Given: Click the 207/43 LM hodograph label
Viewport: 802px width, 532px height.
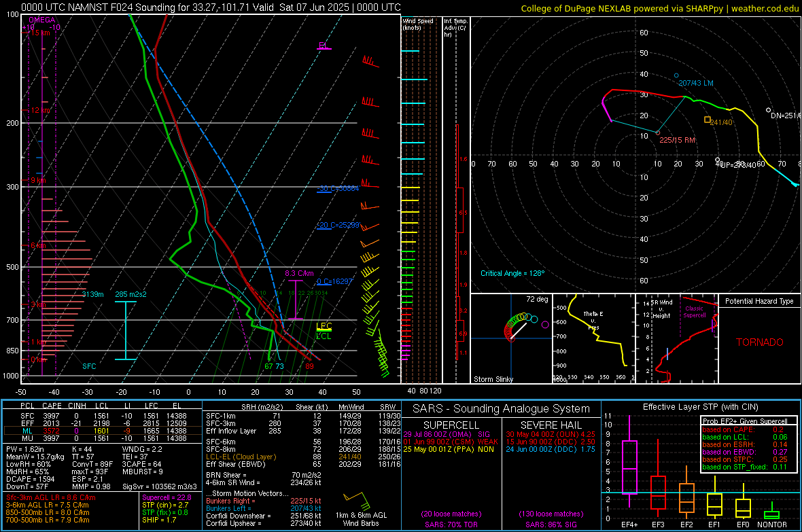Looking at the screenshot, I should 695,83.
